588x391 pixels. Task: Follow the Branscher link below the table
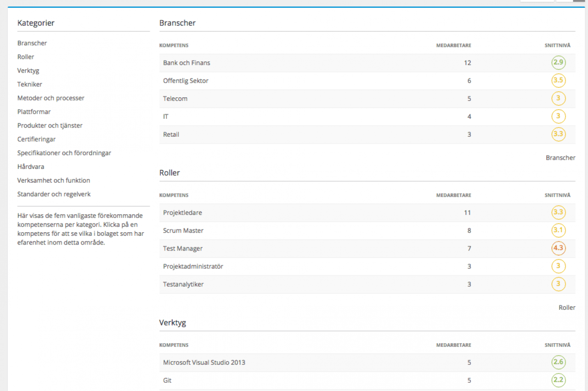[x=560, y=158]
